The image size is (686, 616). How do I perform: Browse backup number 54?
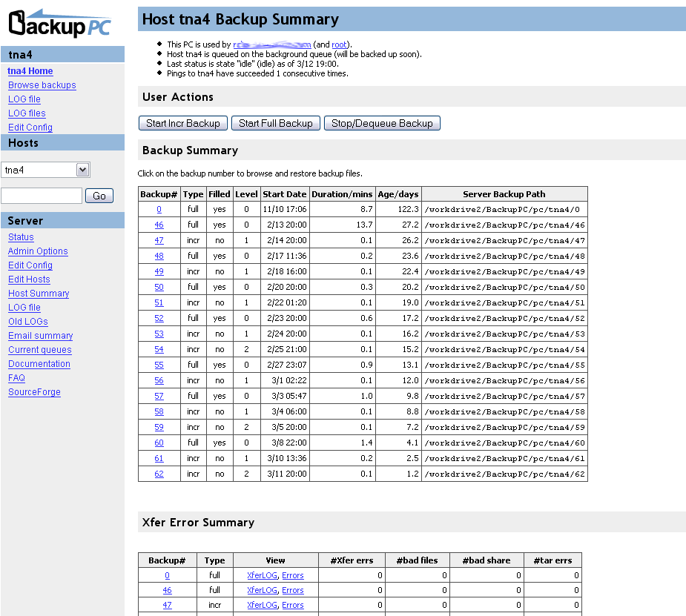click(159, 349)
